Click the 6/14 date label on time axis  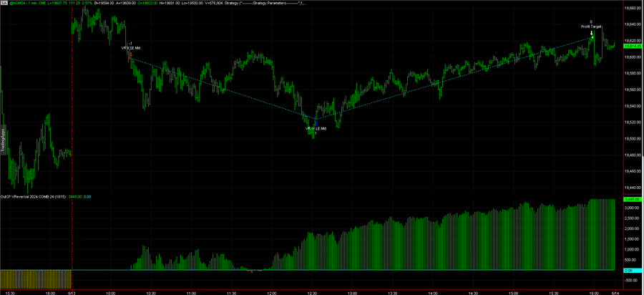614,293
